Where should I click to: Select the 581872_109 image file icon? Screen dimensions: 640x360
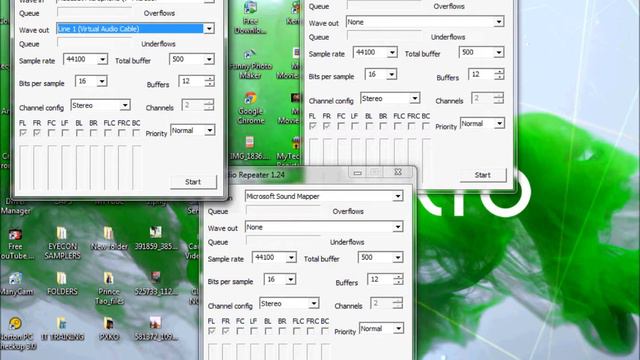pos(156,329)
